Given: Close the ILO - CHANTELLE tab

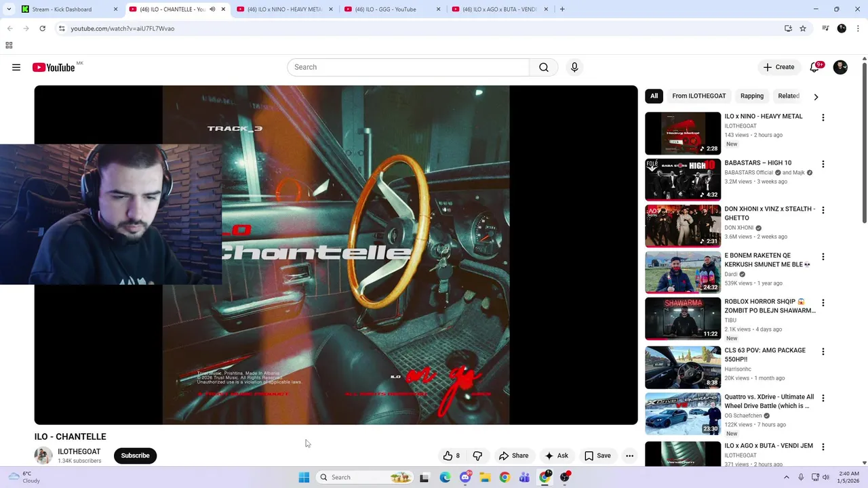Looking at the screenshot, I should coord(223,9).
